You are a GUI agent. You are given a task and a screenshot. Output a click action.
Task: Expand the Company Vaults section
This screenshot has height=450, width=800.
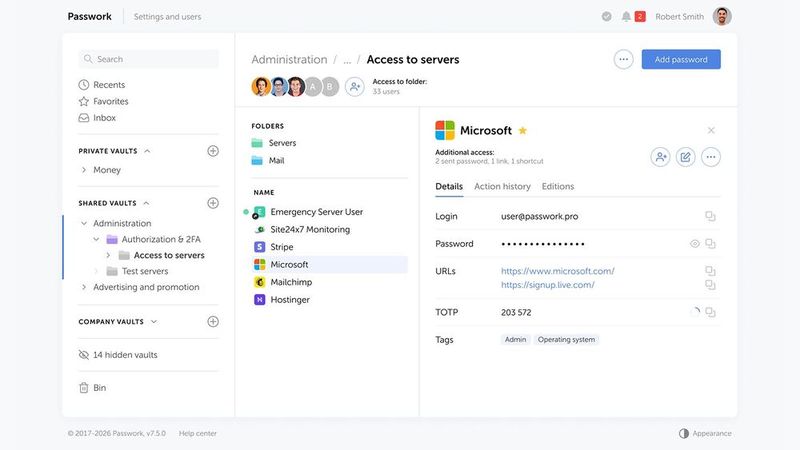[x=154, y=322]
